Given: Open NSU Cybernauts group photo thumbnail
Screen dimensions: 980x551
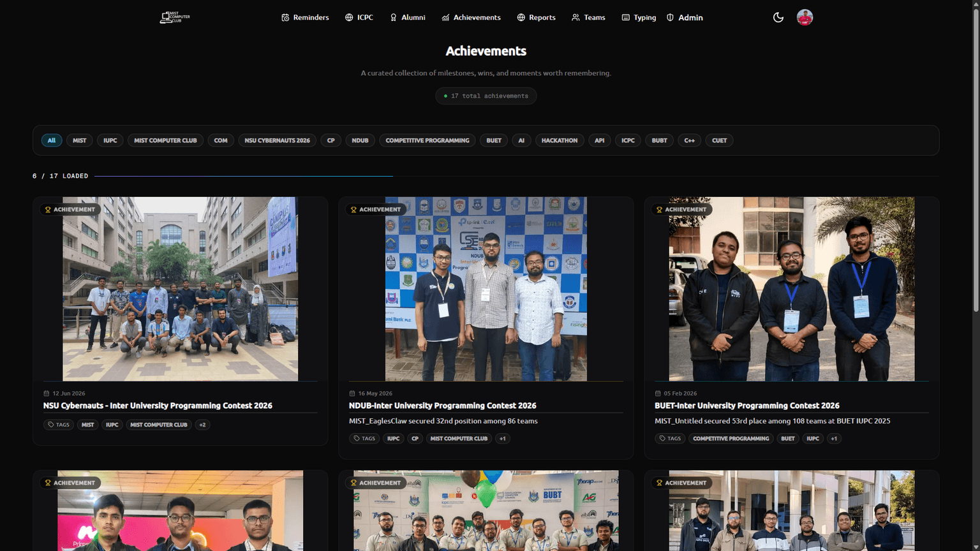Looking at the screenshot, I should pyautogui.click(x=180, y=289).
